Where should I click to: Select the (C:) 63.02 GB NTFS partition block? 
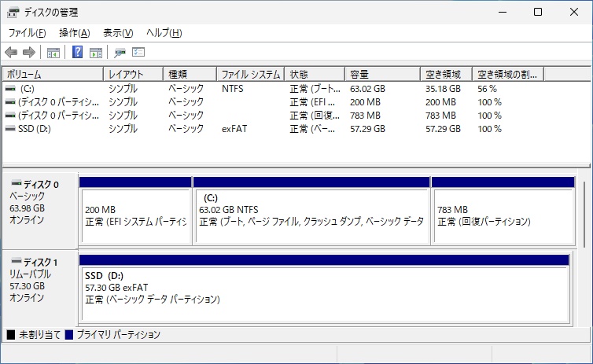coord(311,211)
